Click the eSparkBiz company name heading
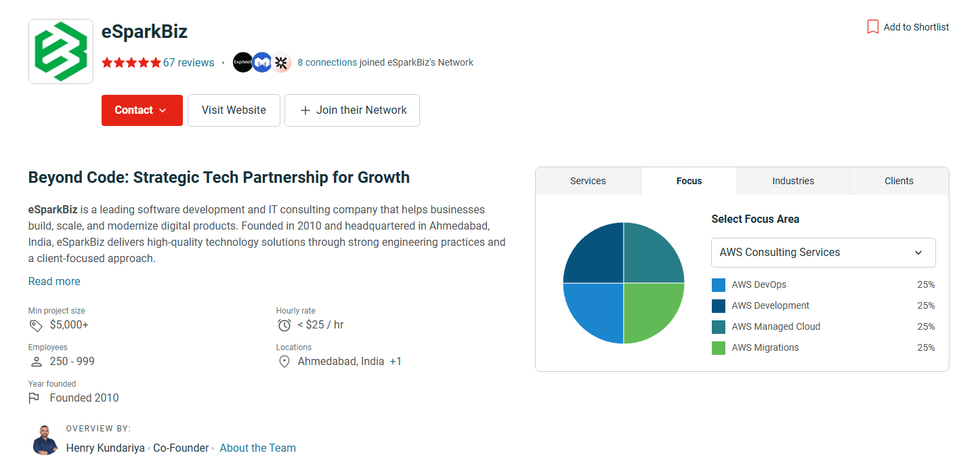 (x=144, y=31)
